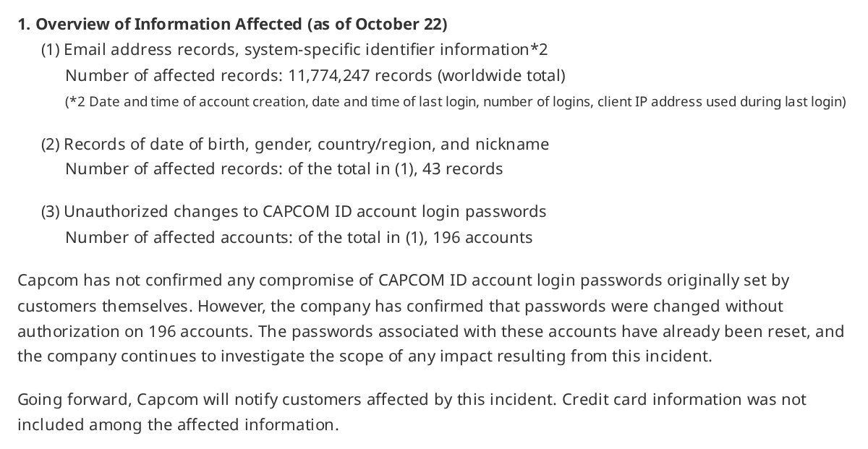Click the footnote line starting '(*2 Date and time'
The height and width of the screenshot is (449, 868).
tap(456, 101)
